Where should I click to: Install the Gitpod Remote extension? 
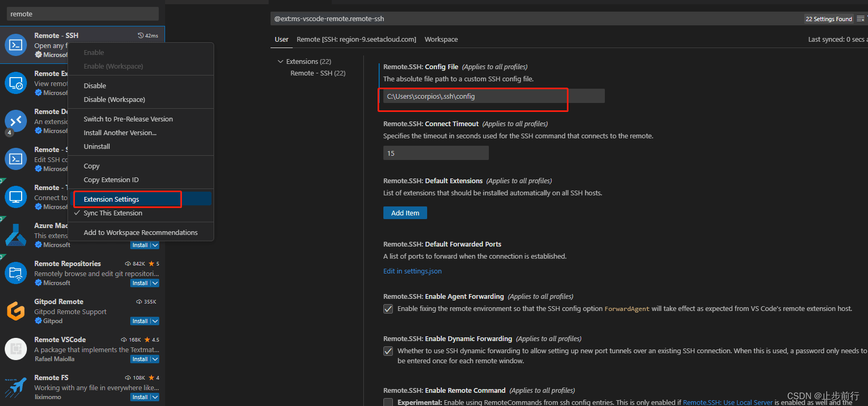140,321
